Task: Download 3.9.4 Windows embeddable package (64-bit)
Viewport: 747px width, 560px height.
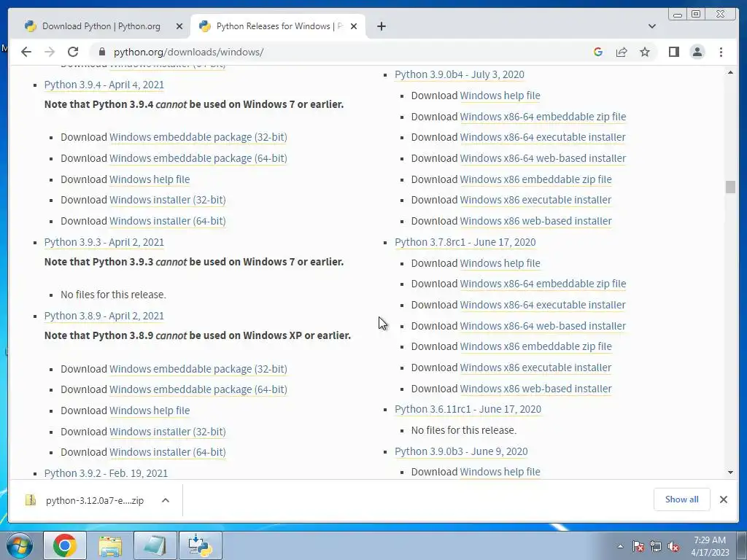Action: pos(198,158)
